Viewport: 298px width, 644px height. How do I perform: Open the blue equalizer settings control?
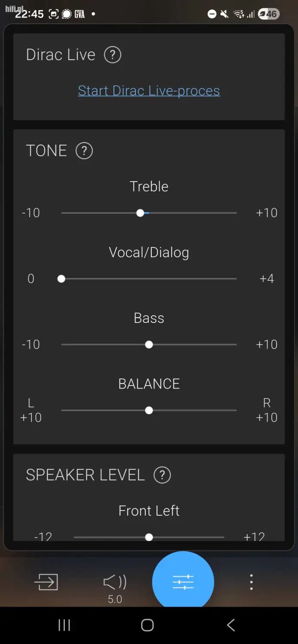coord(183,581)
